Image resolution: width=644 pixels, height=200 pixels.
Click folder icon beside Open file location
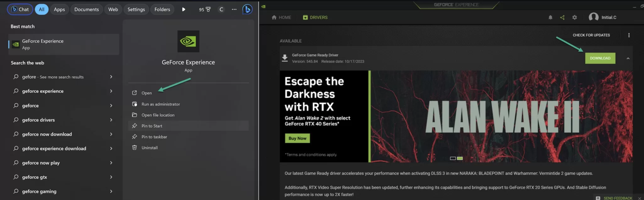[x=135, y=115]
